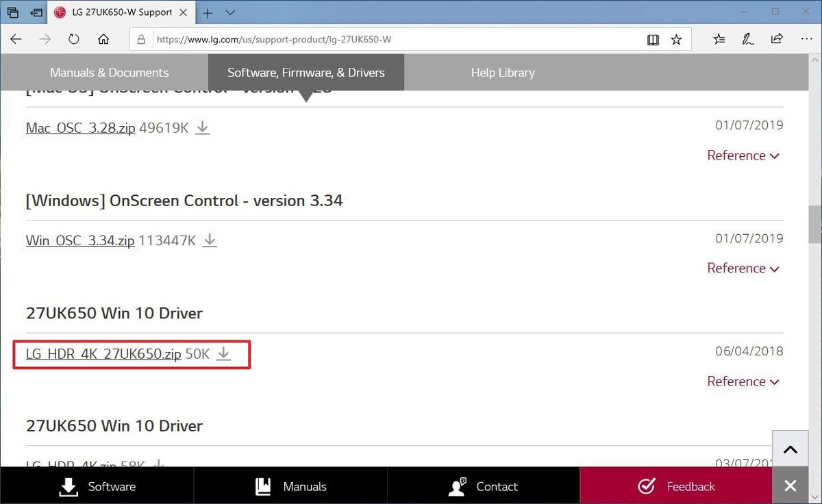Toggle Reading View for this page

pos(653,39)
